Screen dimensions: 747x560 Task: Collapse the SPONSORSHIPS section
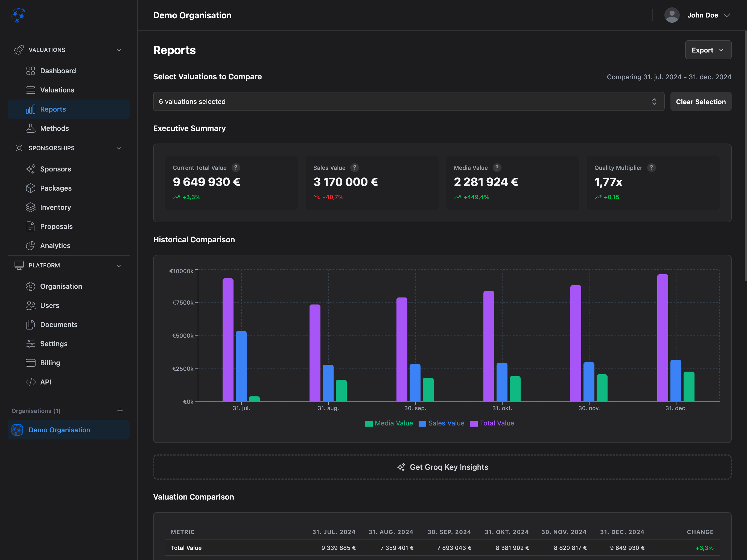pos(119,148)
